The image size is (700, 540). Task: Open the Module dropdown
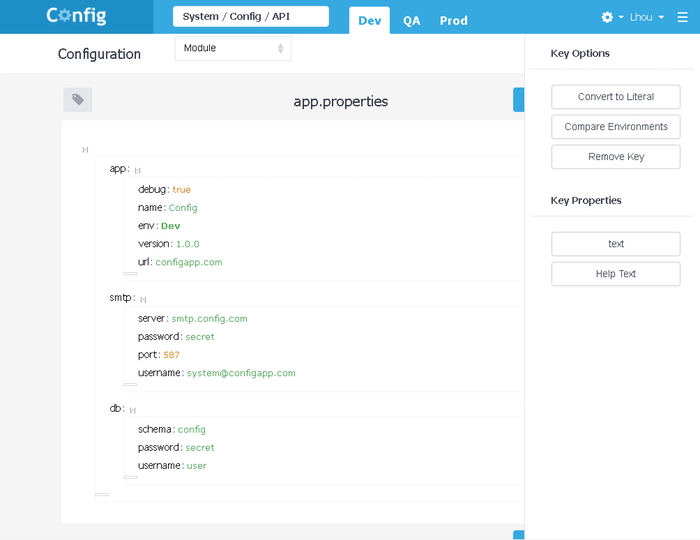pyautogui.click(x=233, y=48)
